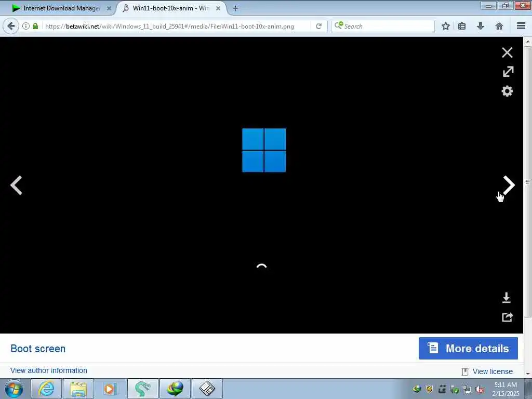532x399 pixels.
Task: Toggle fullscreen in the media viewer
Action: pyautogui.click(x=508, y=72)
